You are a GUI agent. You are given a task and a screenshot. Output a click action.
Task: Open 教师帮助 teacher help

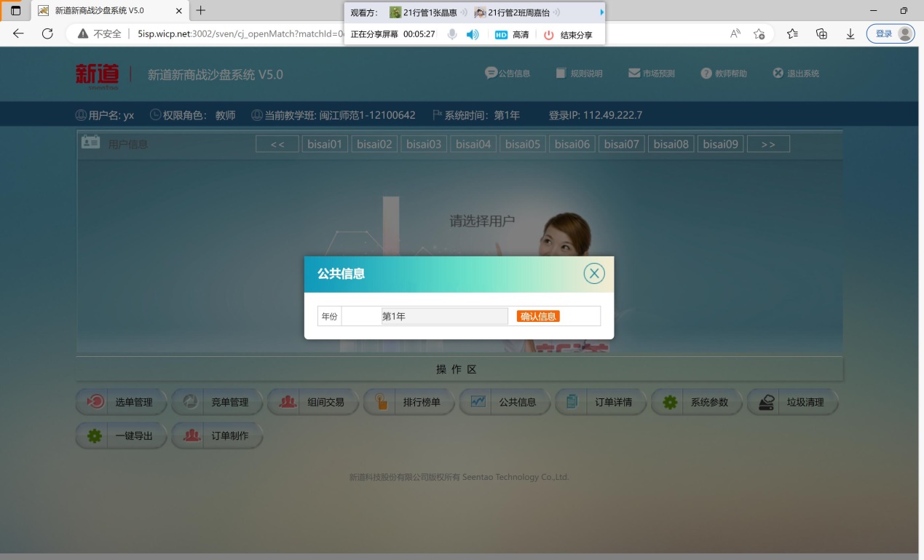[723, 74]
